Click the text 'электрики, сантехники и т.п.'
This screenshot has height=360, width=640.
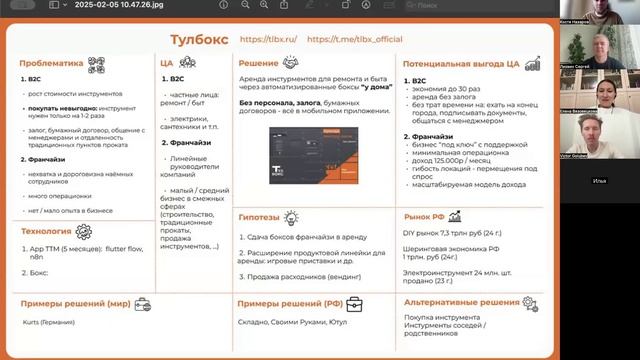(x=190, y=123)
